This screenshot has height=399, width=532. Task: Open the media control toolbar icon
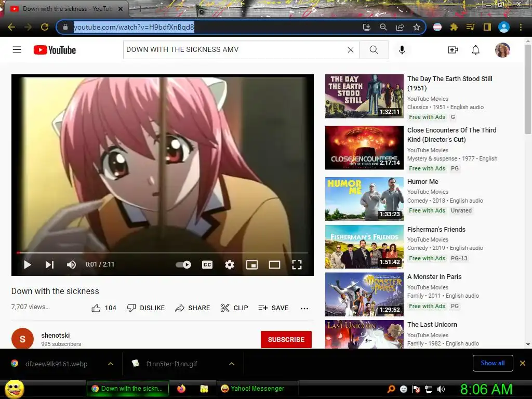coord(470,27)
